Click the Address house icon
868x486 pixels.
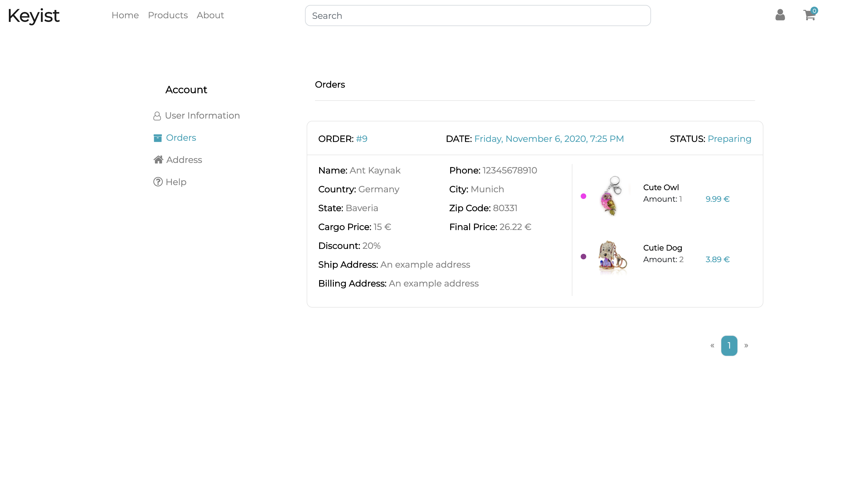pyautogui.click(x=158, y=160)
